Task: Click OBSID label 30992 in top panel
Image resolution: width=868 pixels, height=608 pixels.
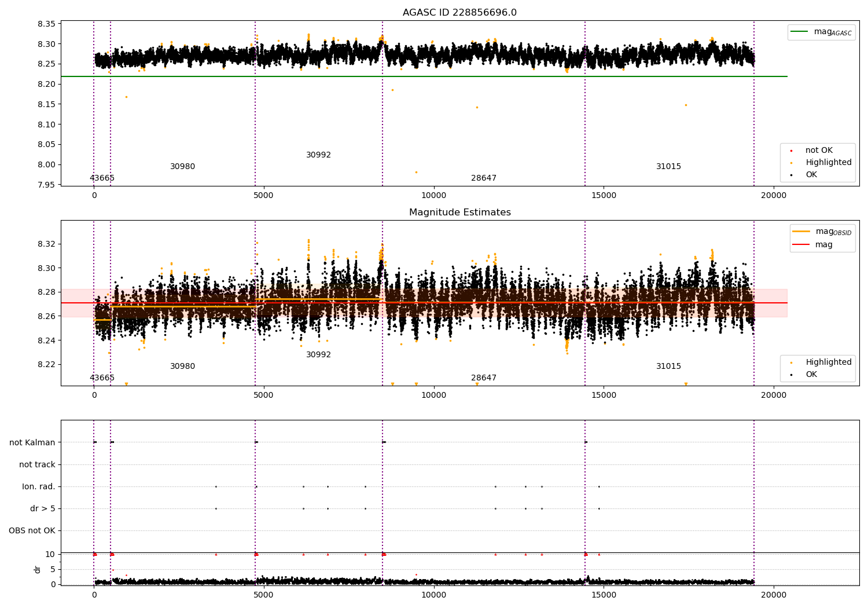Action: point(318,155)
